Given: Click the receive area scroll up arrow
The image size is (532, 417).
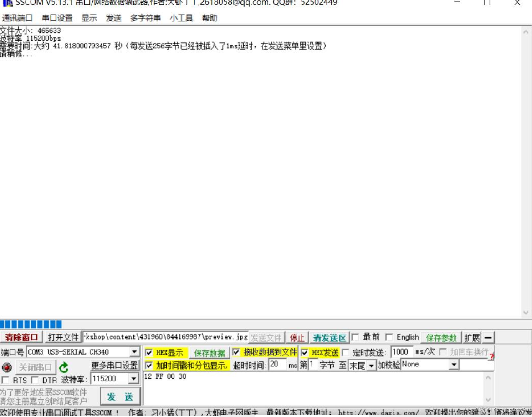Looking at the screenshot, I should pyautogui.click(x=526, y=32).
